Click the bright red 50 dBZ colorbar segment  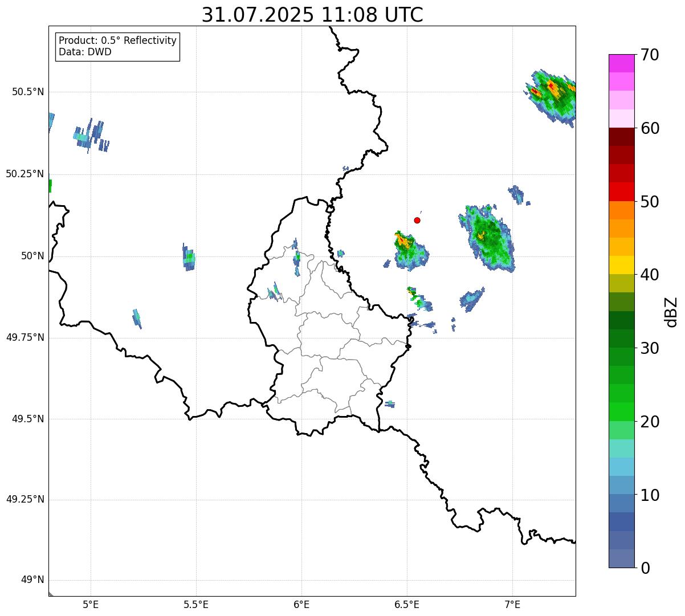pos(621,192)
